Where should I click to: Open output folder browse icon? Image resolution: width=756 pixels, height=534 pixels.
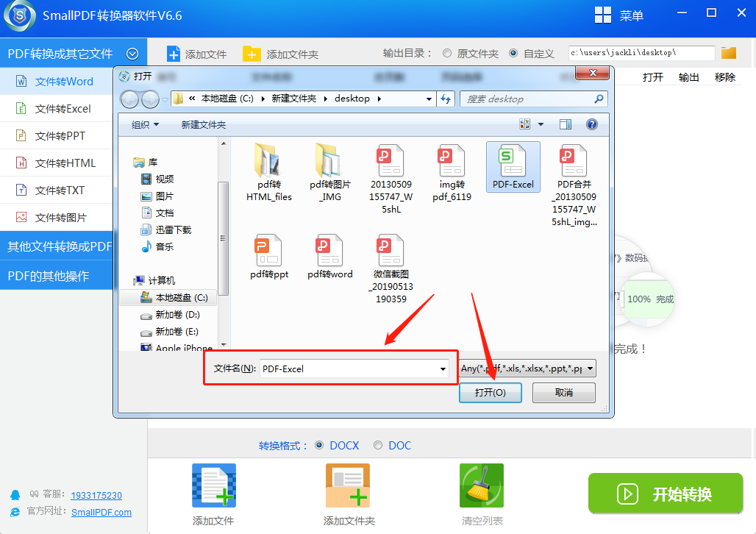click(729, 53)
